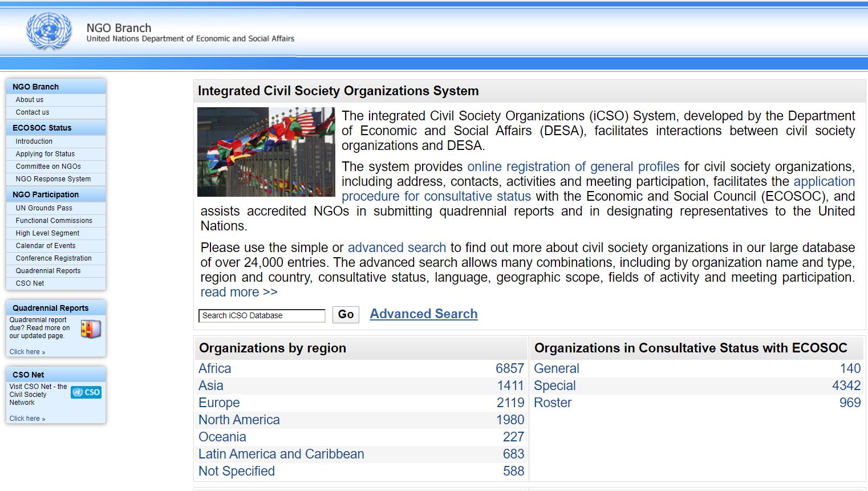The image size is (868, 491).
Task: Select Committee on NGOs menu entry
Action: point(48,167)
